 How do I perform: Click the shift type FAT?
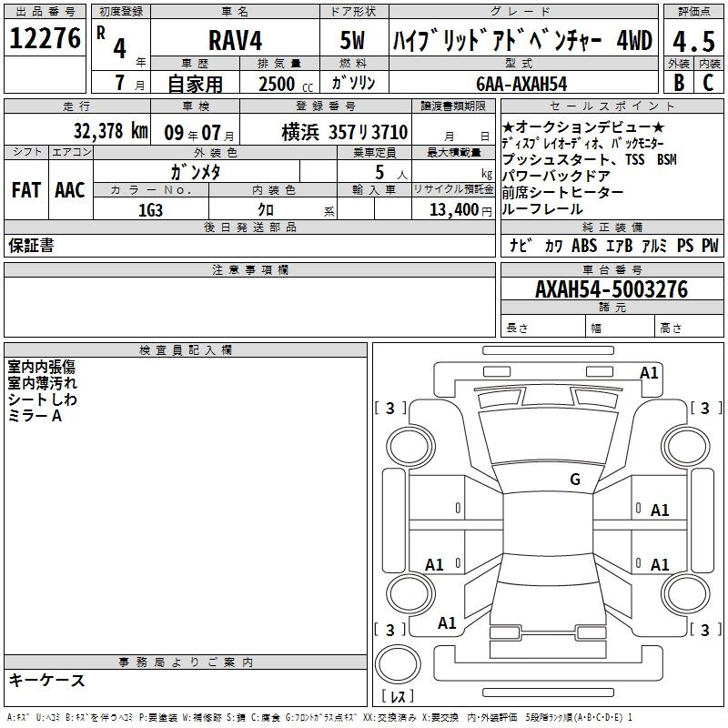26,190
